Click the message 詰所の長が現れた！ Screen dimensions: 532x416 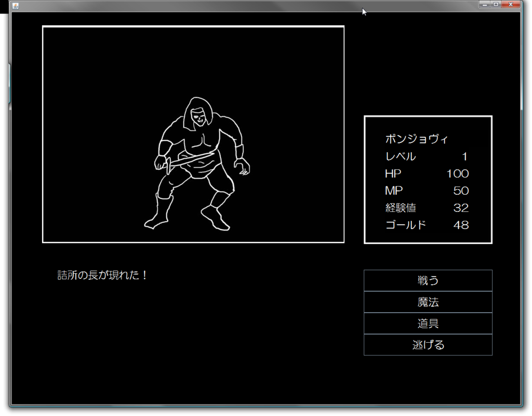(102, 275)
